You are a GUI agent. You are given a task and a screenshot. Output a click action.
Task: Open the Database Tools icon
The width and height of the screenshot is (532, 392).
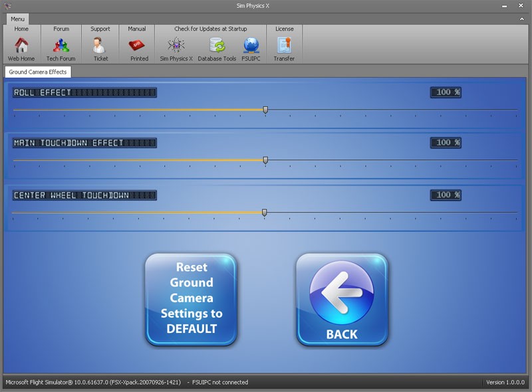click(x=217, y=45)
